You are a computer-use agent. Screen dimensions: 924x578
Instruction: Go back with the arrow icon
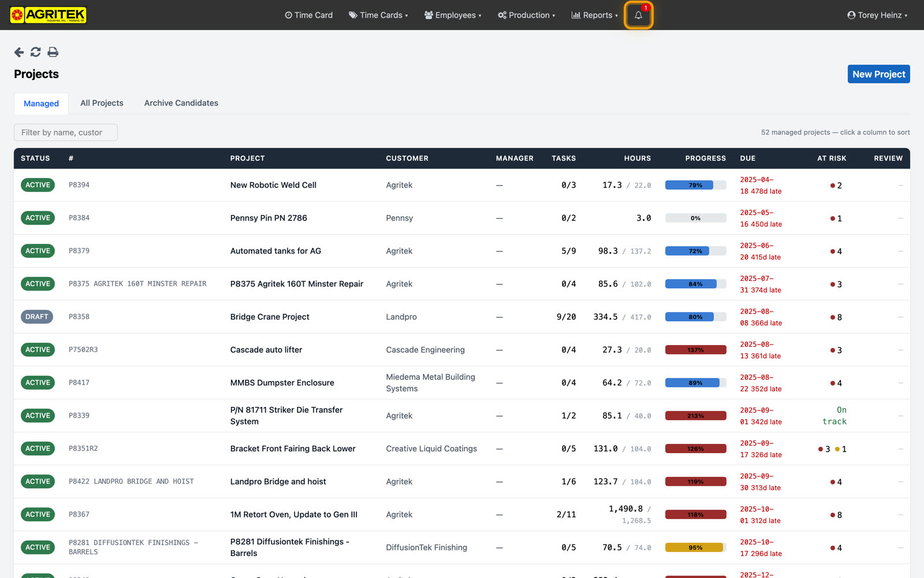coord(19,52)
